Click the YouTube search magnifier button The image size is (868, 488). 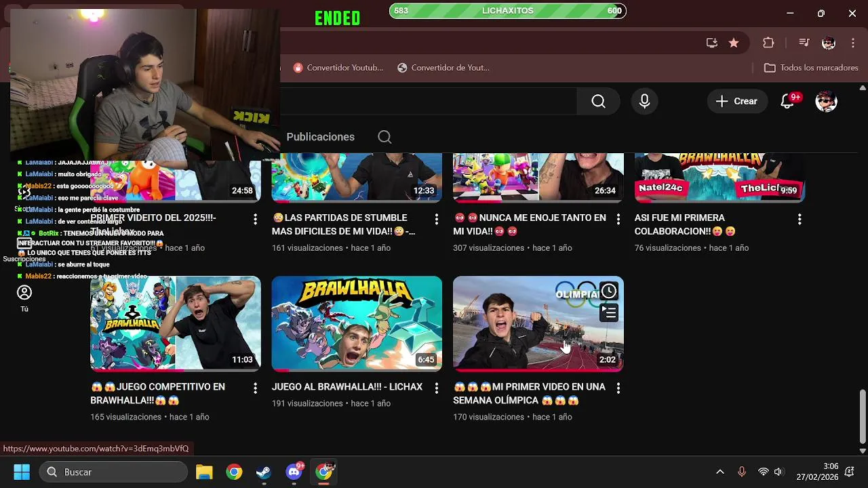(598, 101)
